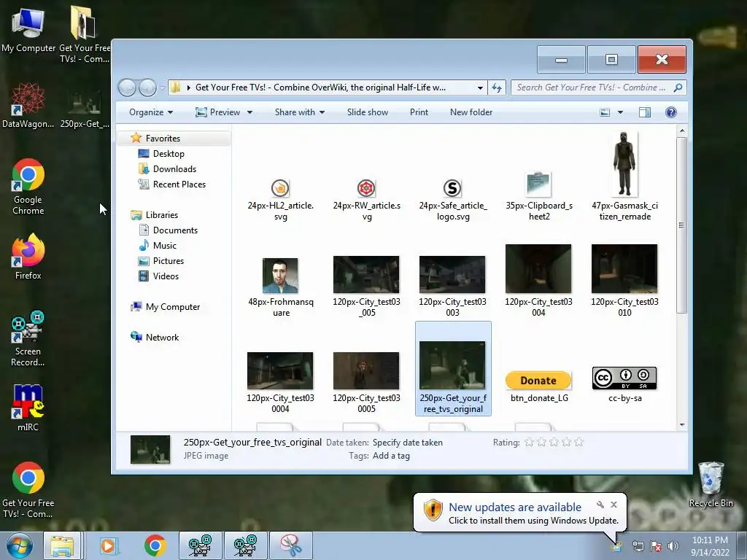Open Documents library in navigation pane
The image size is (747, 560).
(x=175, y=230)
